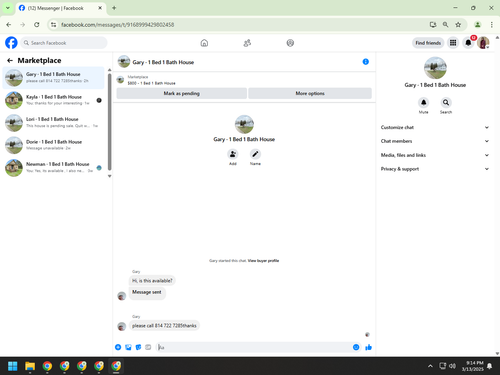Click the "Hi, is this available?" message
500x375 pixels.
[152, 281]
